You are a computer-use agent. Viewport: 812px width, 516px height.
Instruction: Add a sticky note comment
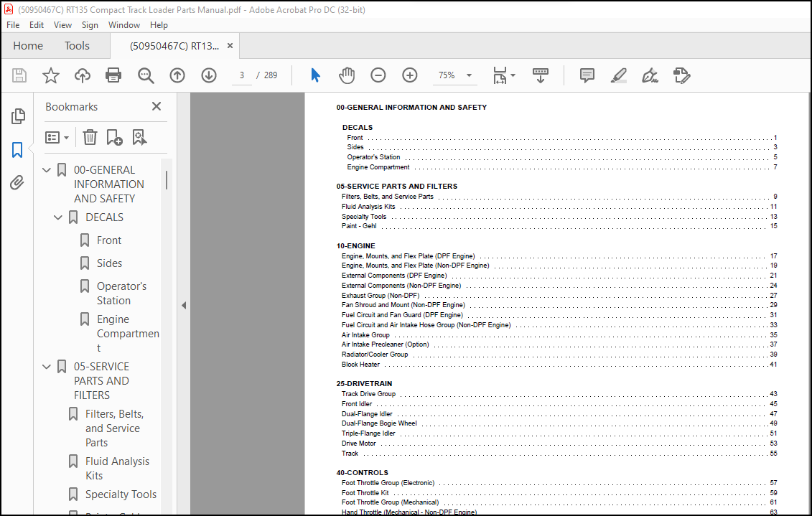[587, 75]
